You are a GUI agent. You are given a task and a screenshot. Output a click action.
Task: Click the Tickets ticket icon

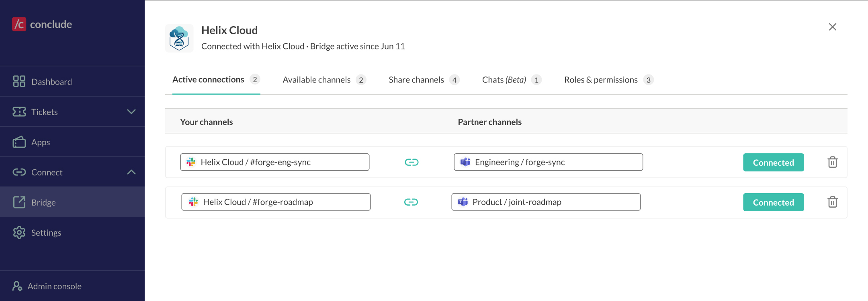point(19,111)
